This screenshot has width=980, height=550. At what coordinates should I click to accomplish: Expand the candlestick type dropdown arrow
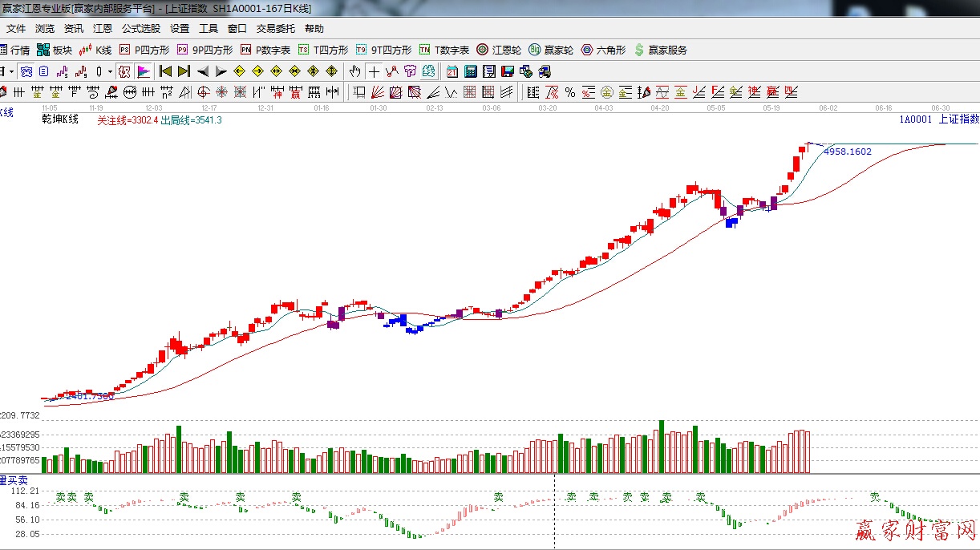coord(110,71)
